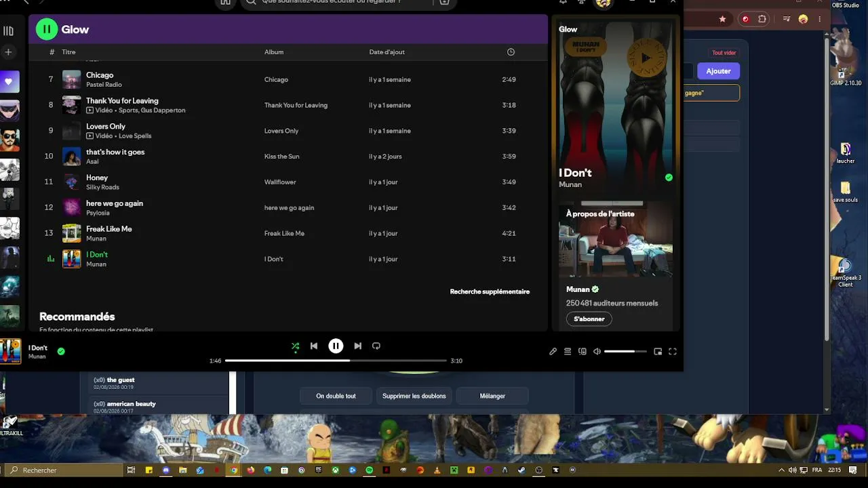Select the Lovers Only track title

tap(106, 127)
